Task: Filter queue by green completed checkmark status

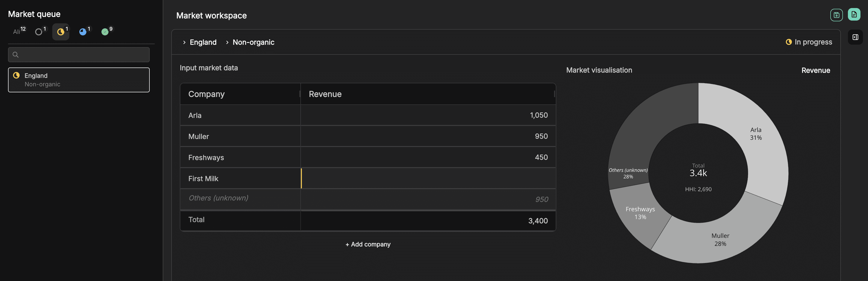Action: tap(105, 32)
